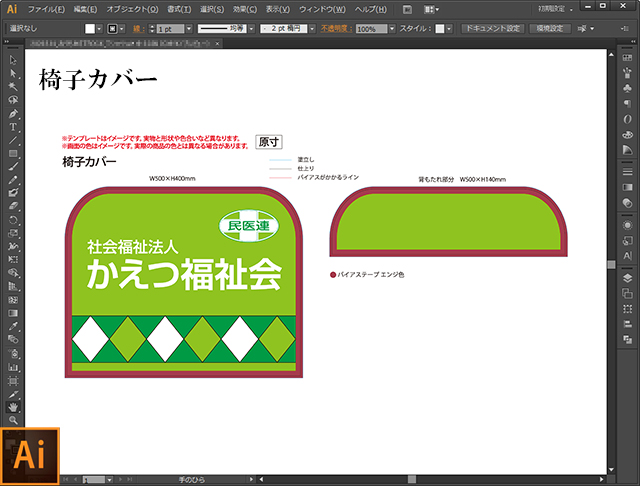
Task: Open the fill color swatch dropdown arrow
Action: [x=99, y=29]
